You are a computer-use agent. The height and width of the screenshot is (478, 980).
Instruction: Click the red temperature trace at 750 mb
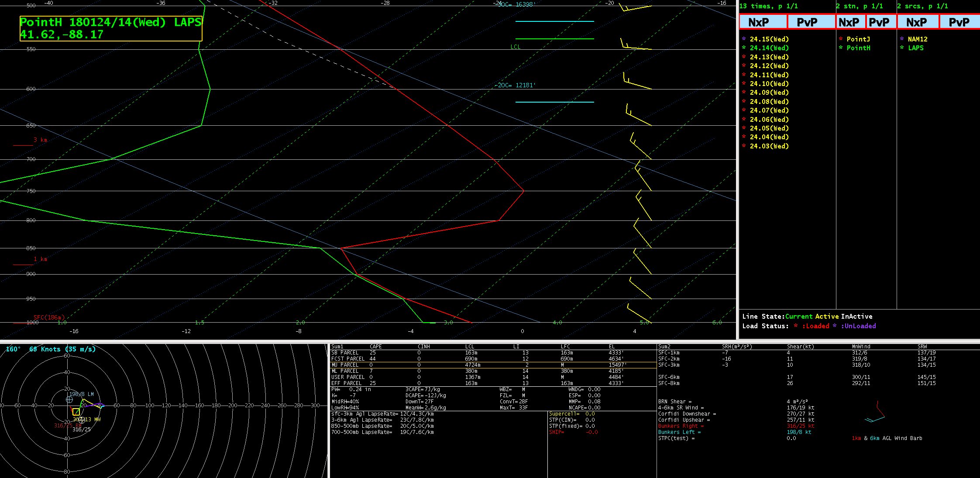(x=523, y=191)
